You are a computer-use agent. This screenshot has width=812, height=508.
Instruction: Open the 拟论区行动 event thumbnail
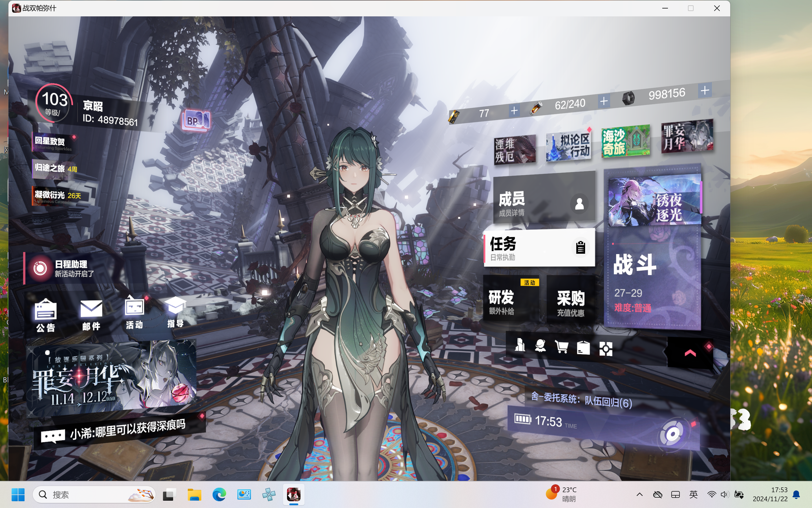(568, 146)
